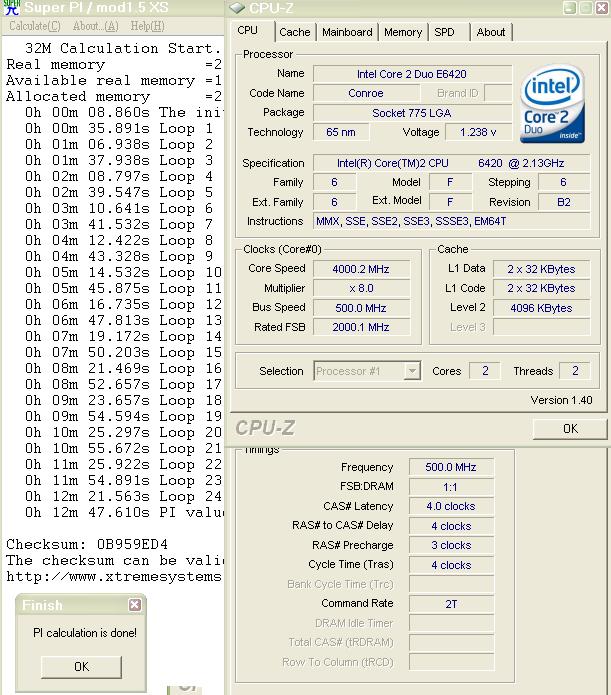Switch to the Memory tab

pos(403,32)
